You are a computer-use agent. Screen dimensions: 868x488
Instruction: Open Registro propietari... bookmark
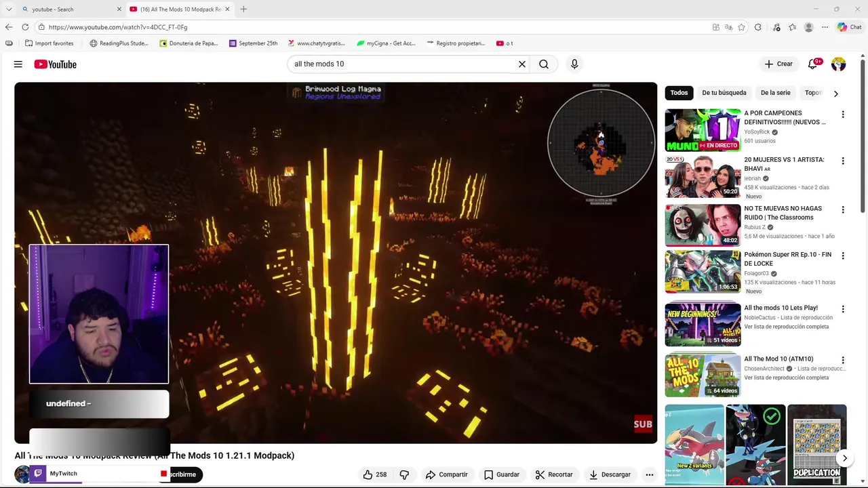tap(456, 43)
